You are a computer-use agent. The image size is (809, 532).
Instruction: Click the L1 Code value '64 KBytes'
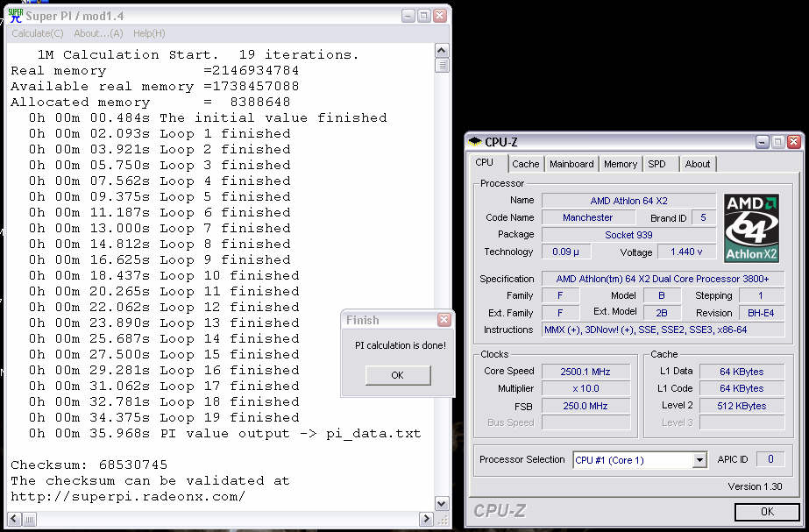tap(742, 388)
